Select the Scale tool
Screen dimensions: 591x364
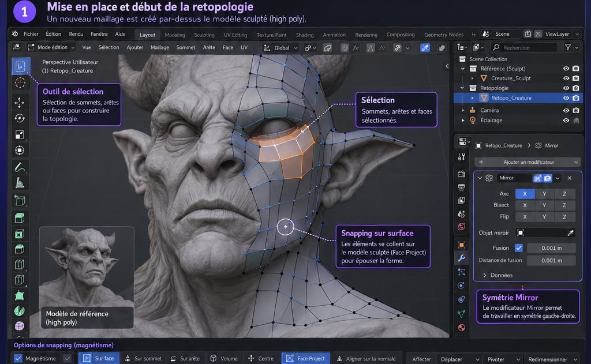coord(20,134)
